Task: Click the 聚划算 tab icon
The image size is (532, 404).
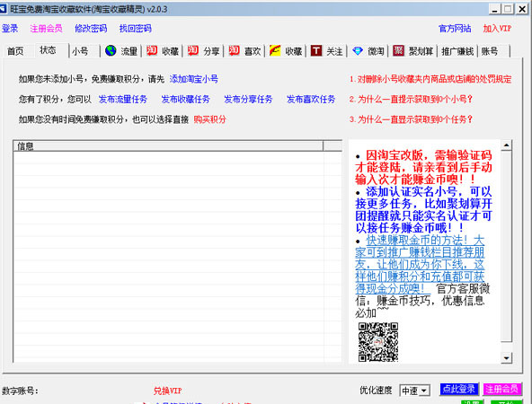Action: 398,50
